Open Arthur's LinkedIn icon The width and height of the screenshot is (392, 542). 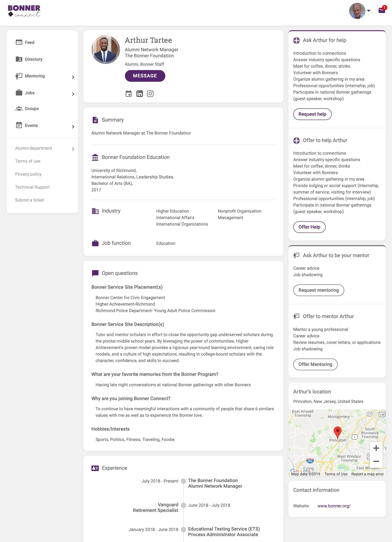point(139,94)
